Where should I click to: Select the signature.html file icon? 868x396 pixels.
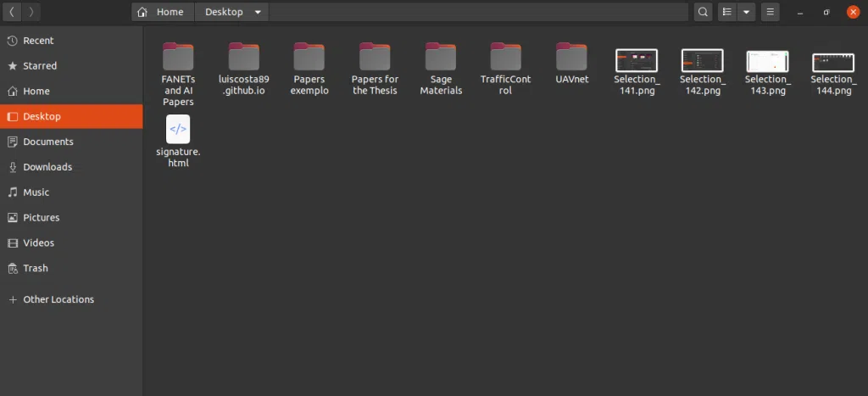coord(178,129)
